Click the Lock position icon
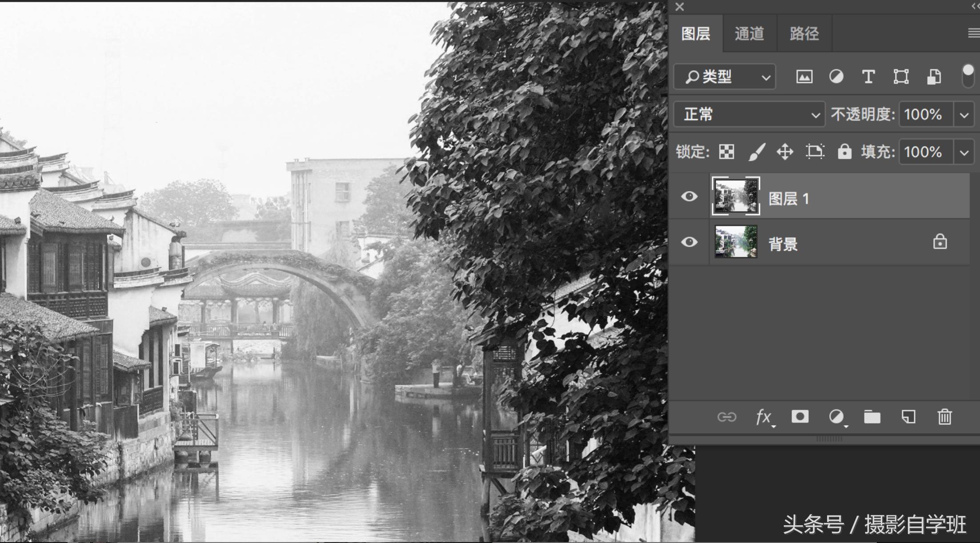 786,152
